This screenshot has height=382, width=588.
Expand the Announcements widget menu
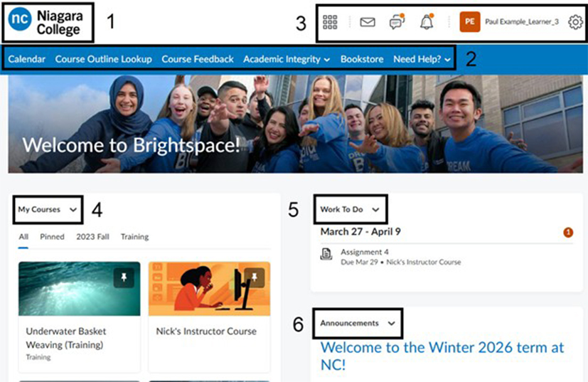click(x=392, y=324)
